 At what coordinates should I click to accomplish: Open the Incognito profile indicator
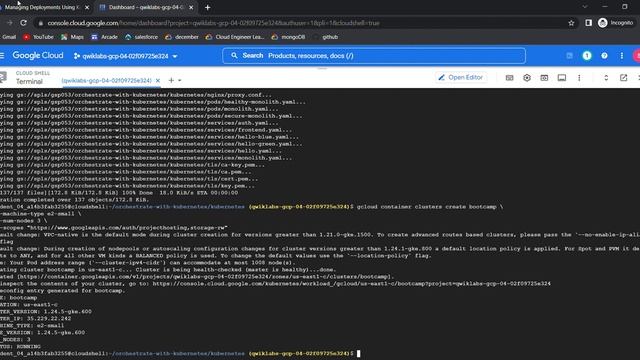(x=616, y=23)
